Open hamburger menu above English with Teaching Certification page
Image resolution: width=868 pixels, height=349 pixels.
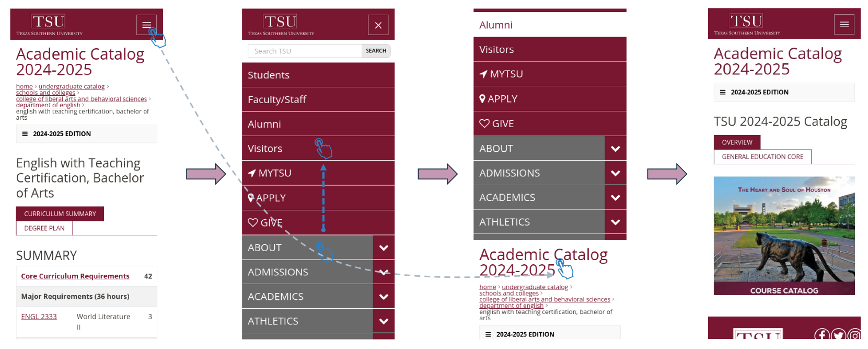coord(146,25)
